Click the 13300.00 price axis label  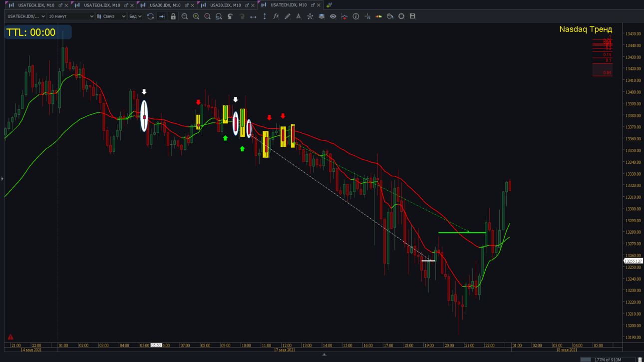pyautogui.click(x=633, y=209)
